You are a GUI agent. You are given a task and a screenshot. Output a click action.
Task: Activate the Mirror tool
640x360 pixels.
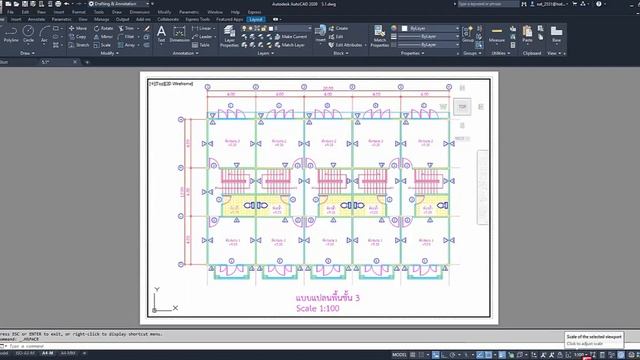click(x=103, y=37)
